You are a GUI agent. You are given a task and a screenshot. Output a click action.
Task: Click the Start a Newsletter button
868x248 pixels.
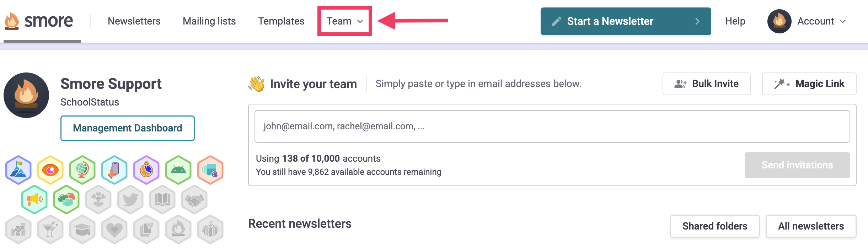(626, 21)
